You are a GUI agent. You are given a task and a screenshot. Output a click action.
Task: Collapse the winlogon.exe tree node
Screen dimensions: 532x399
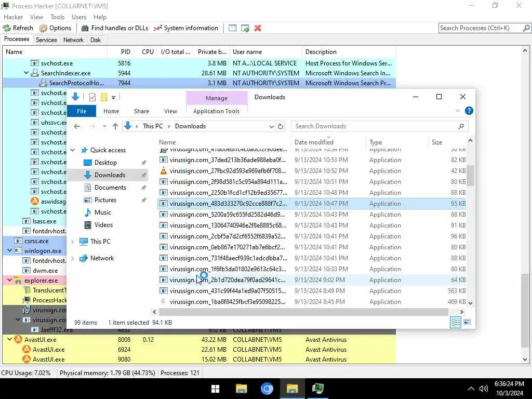point(9,251)
